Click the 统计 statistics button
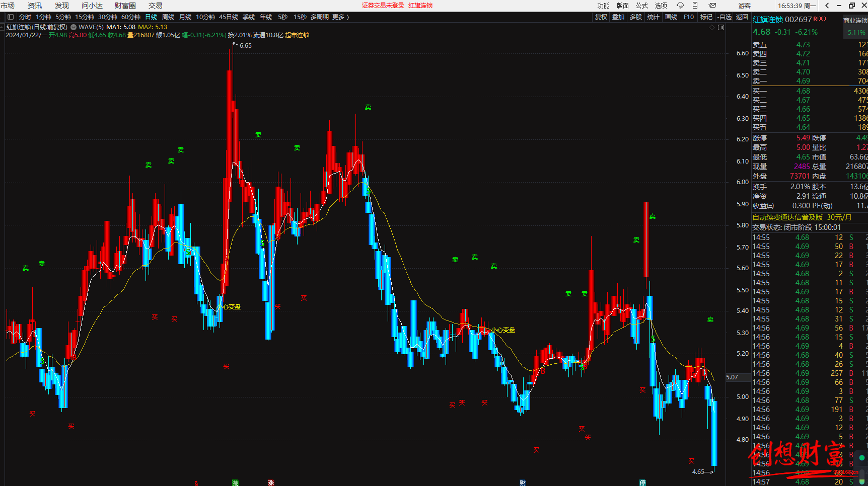The image size is (868, 486). 654,17
